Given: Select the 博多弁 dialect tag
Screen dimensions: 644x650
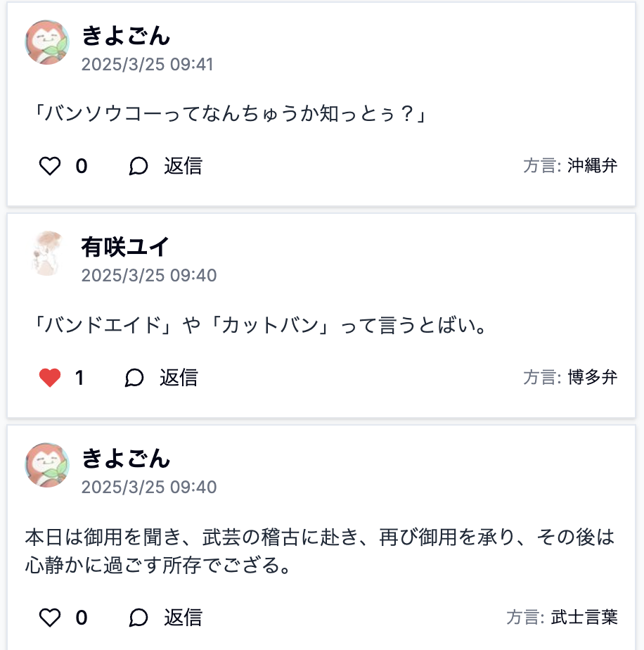Looking at the screenshot, I should click(592, 378).
